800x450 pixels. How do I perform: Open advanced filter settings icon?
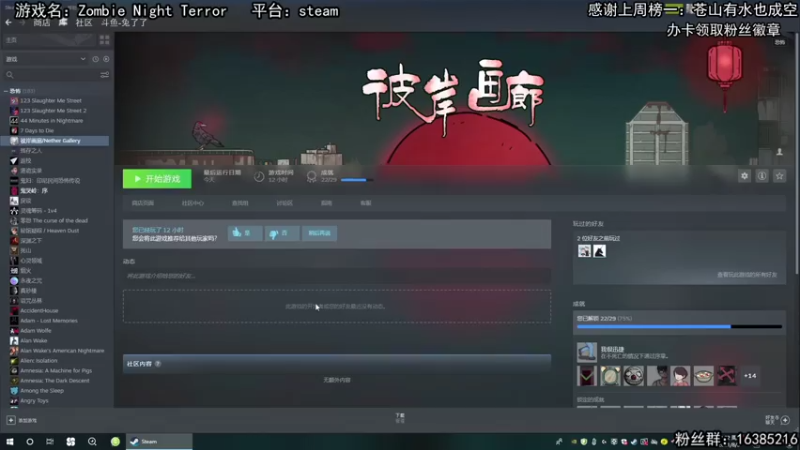pos(105,75)
